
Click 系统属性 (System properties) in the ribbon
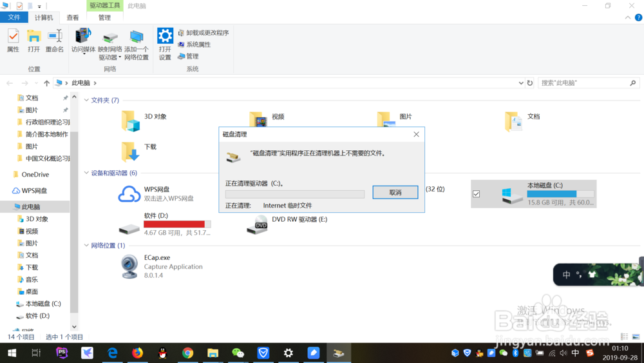tap(194, 44)
